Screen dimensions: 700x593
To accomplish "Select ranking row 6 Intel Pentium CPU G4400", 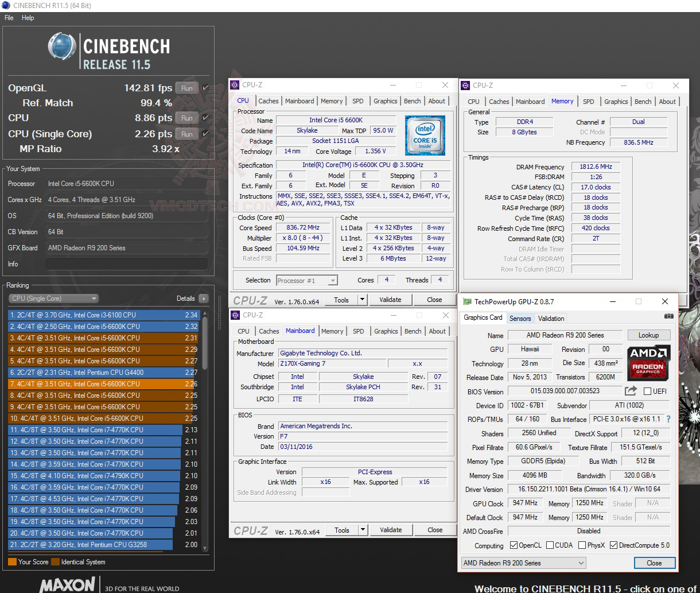I will click(104, 373).
